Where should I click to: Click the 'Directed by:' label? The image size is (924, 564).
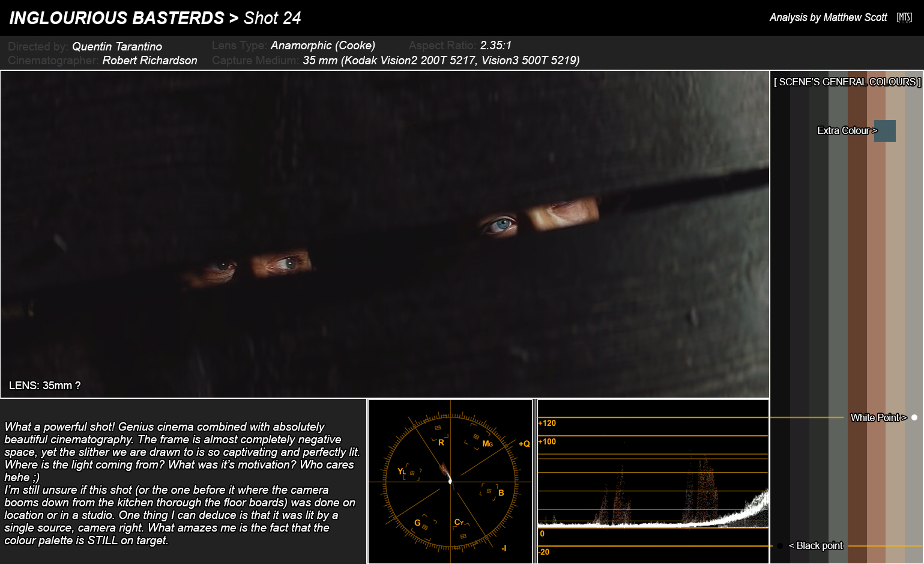tap(38, 46)
